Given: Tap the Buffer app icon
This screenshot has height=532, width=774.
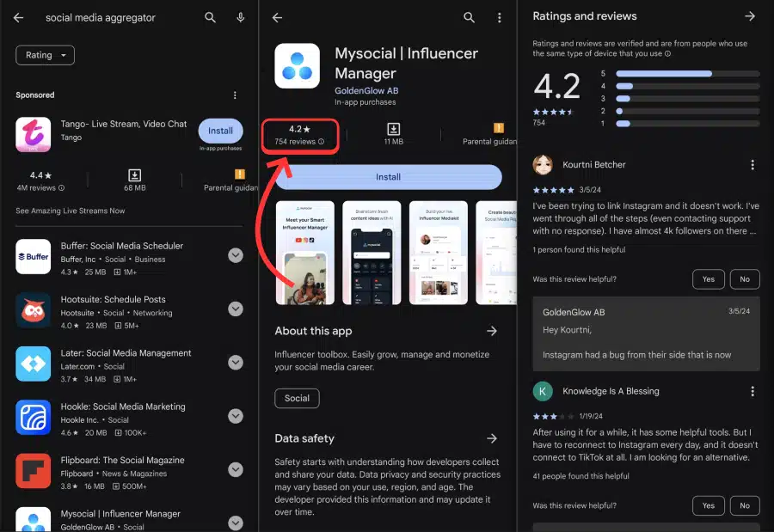Looking at the screenshot, I should click(33, 255).
